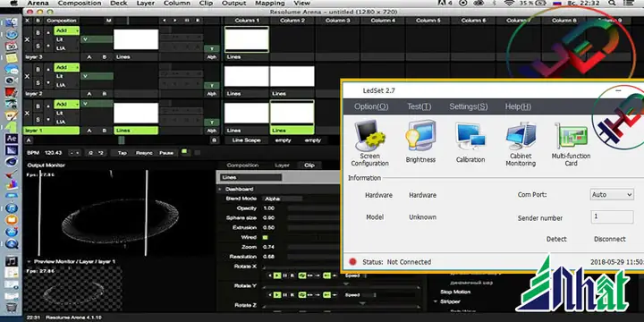Open the Brightness tool in LedSet
Image resolution: width=644 pixels, height=322 pixels.
(420, 141)
